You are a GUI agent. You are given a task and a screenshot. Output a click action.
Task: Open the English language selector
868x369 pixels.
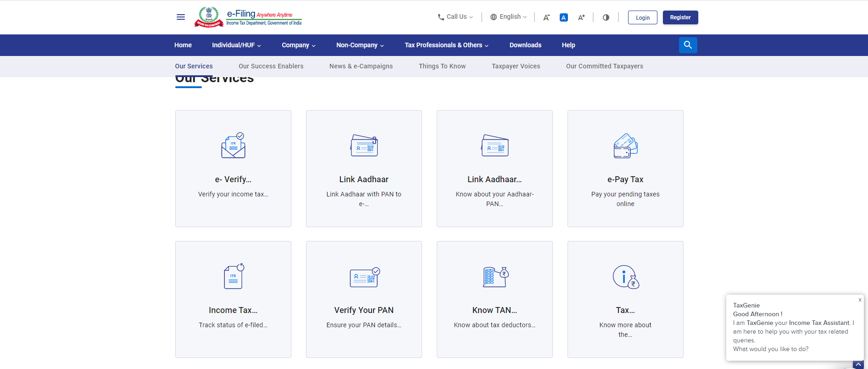[x=508, y=17]
